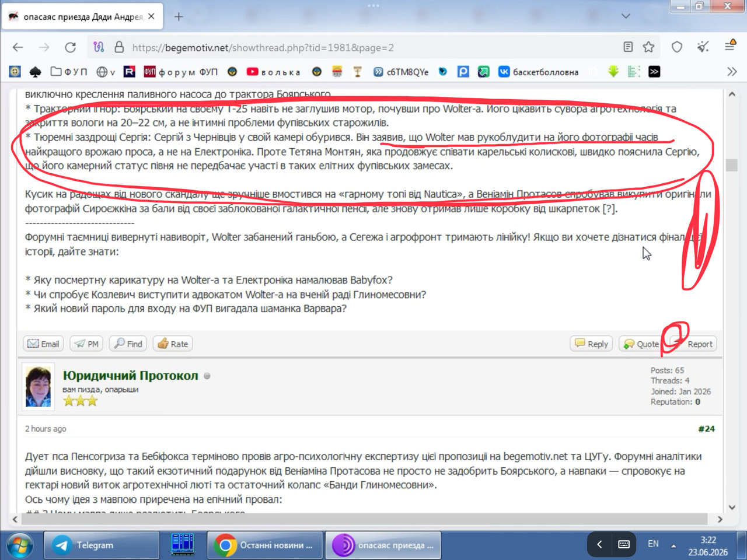Open the green download arrow bookmark
The height and width of the screenshot is (560, 747).
(613, 72)
